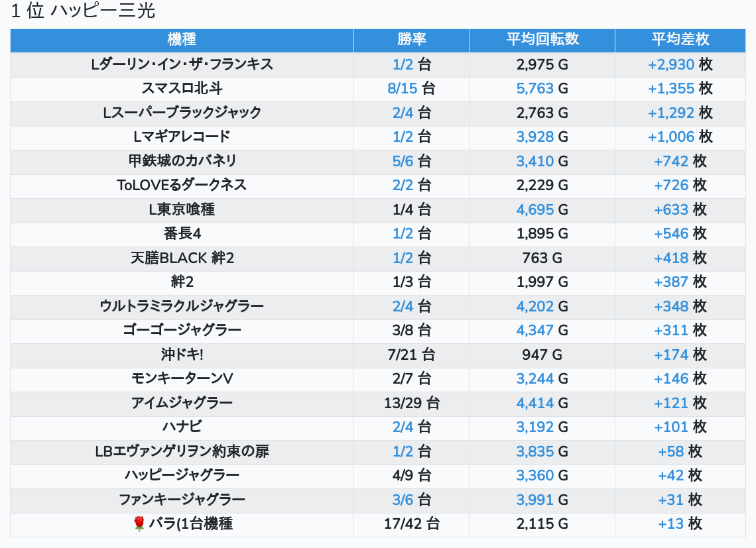
Task: Click the 甲鉄城のカバネリ machine name
Action: tap(182, 161)
